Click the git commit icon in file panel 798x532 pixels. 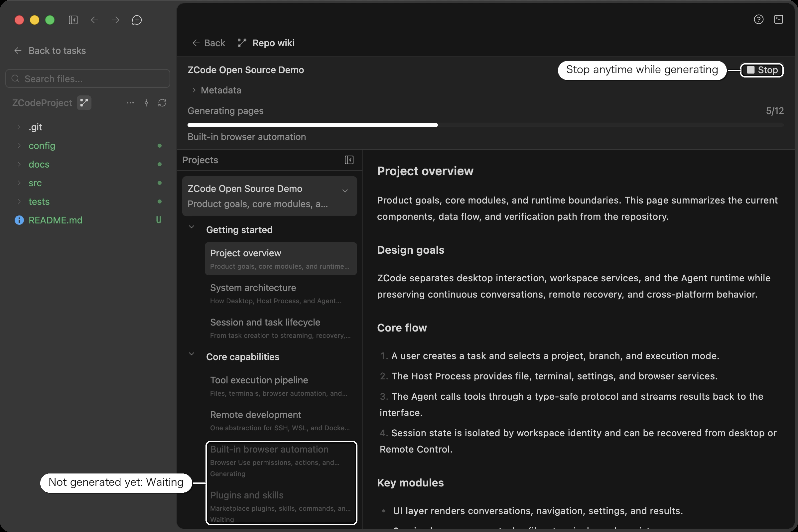coord(146,103)
